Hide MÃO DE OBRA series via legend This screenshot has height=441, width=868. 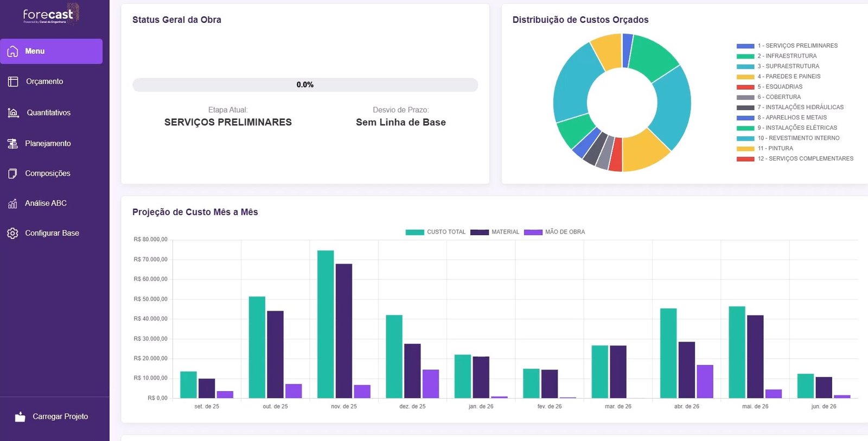click(x=554, y=232)
